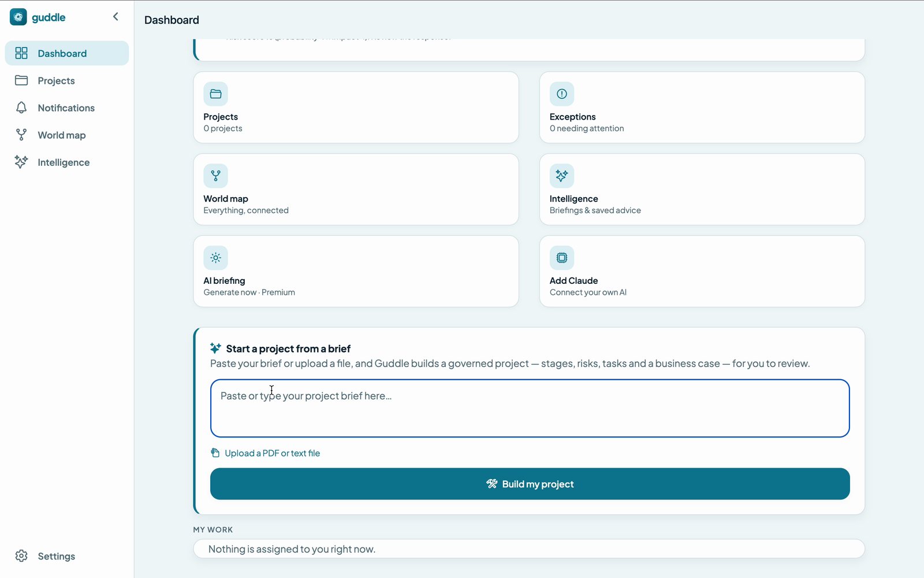Screen dimensions: 924x578
Task: Go to Projects in the sidebar
Action: (67, 80)
